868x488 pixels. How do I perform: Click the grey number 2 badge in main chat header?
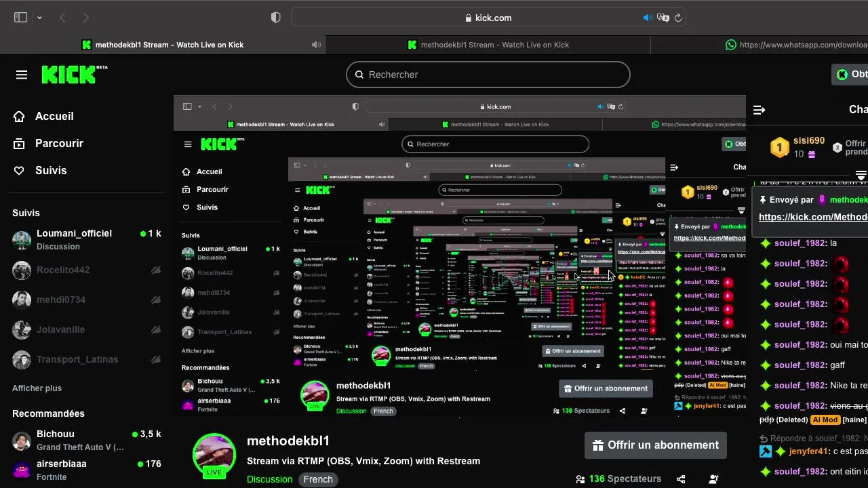(x=837, y=147)
